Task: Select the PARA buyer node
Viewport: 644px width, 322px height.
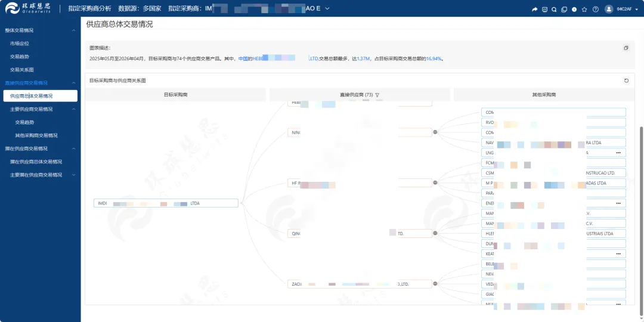Action: (x=553, y=193)
